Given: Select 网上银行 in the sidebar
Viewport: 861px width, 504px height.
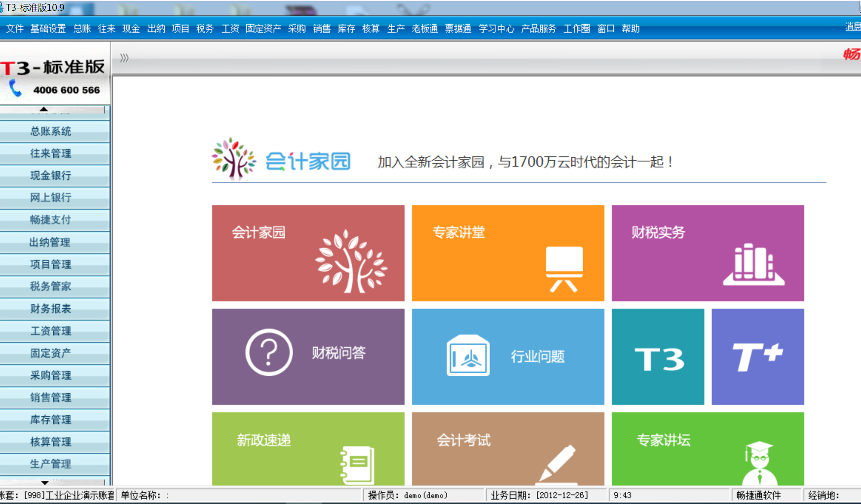Looking at the screenshot, I should point(55,198).
